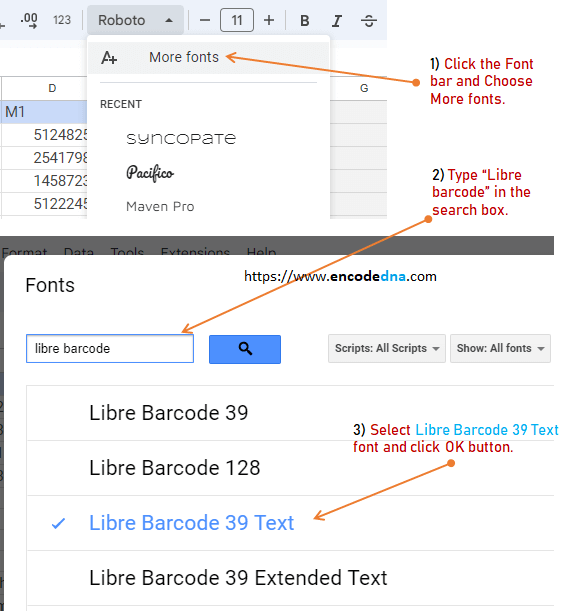Viewport: 578px width, 611px height.
Task: Increase font size with plus button
Action: (269, 20)
